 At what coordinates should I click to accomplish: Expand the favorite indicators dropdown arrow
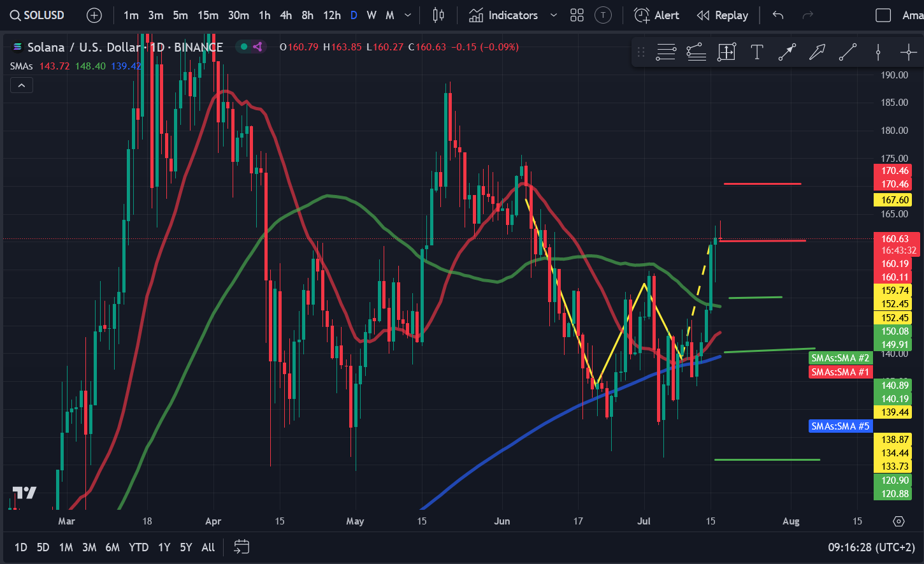tap(553, 15)
